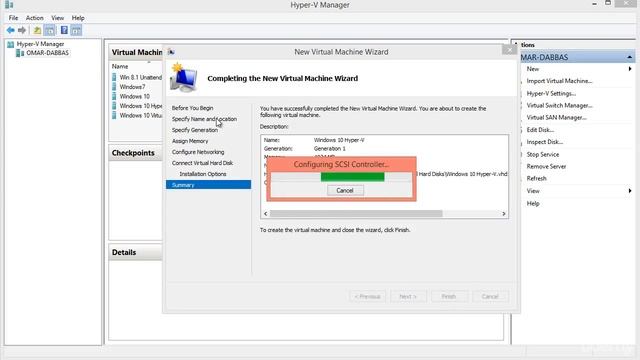The width and height of the screenshot is (640, 360).
Task: Click the Windows7 VM icon
Action: pyautogui.click(x=114, y=87)
